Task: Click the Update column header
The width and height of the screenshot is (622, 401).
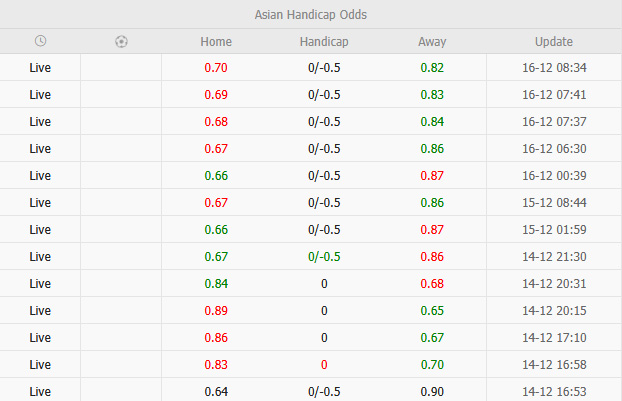Action: coord(554,42)
